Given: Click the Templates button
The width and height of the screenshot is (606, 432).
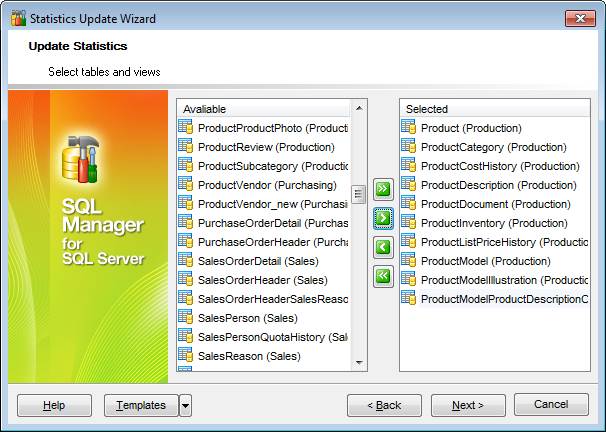Looking at the screenshot, I should [x=141, y=405].
